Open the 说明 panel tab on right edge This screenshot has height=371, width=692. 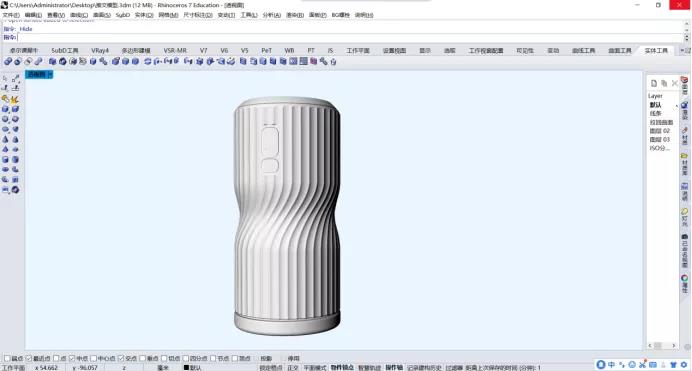[x=684, y=192]
